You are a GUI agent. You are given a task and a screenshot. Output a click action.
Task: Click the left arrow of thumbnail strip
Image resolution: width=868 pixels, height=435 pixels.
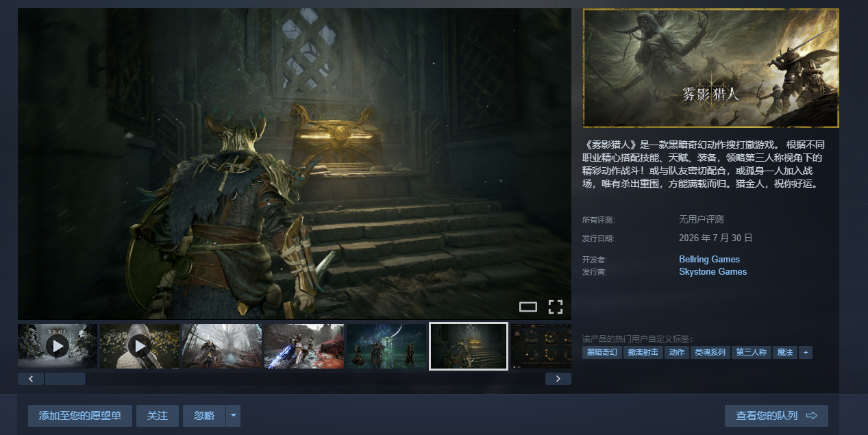(31, 379)
